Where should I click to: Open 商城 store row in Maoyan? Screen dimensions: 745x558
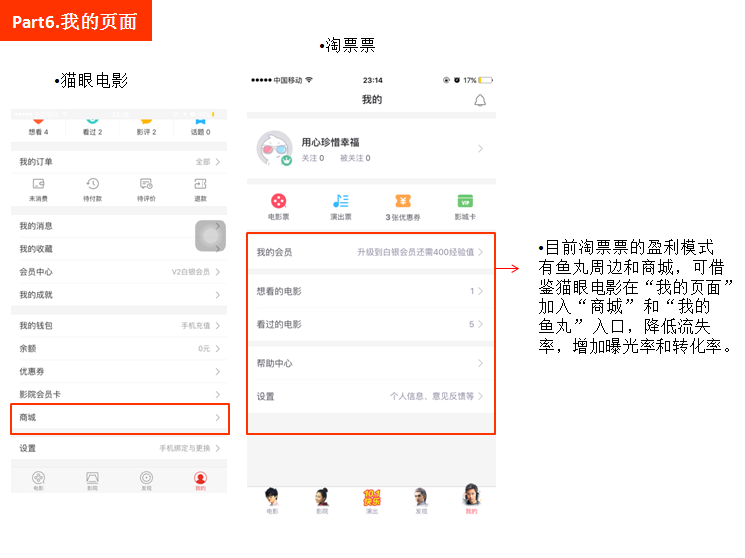click(x=119, y=417)
